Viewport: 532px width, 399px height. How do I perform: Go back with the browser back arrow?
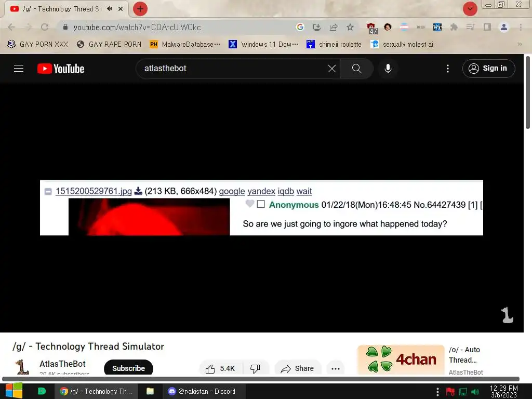click(11, 27)
